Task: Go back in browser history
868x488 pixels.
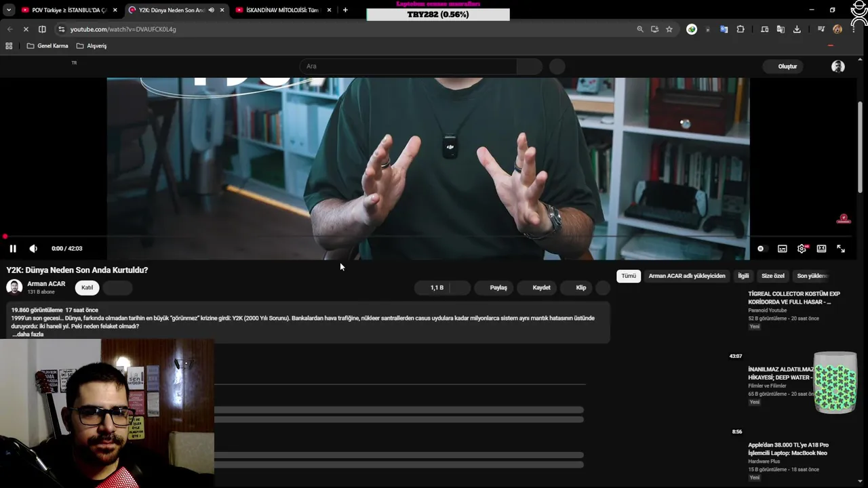Action: [x=9, y=29]
